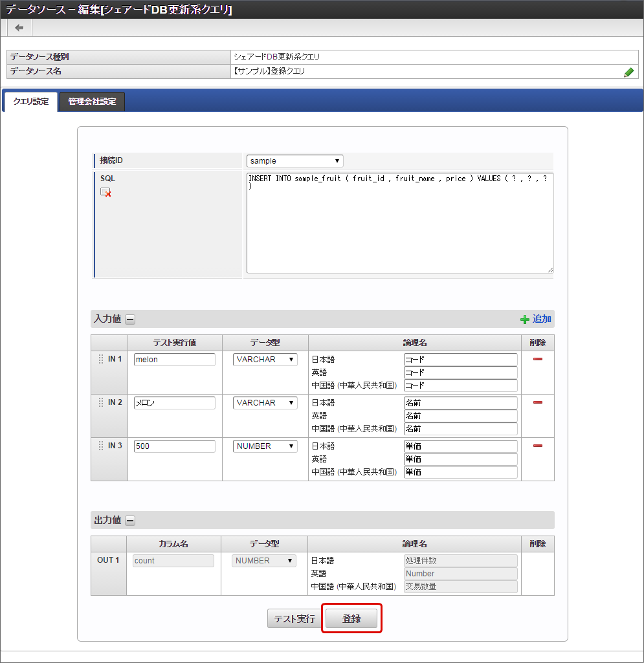This screenshot has width=644, height=663.
Task: Click the SQL text area
Action: (400, 223)
